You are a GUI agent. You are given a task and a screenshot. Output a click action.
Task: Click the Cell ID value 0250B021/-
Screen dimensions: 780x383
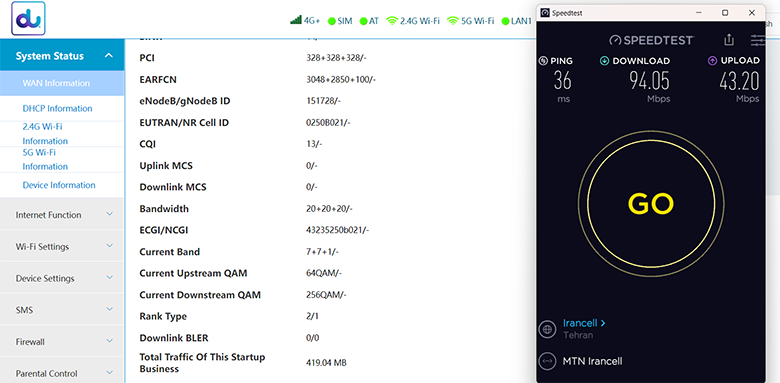tap(328, 122)
